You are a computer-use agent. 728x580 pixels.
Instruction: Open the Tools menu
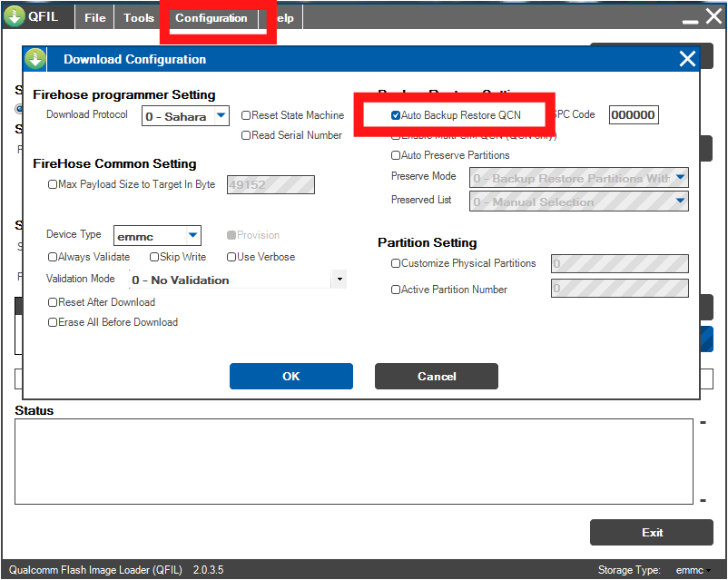(138, 17)
